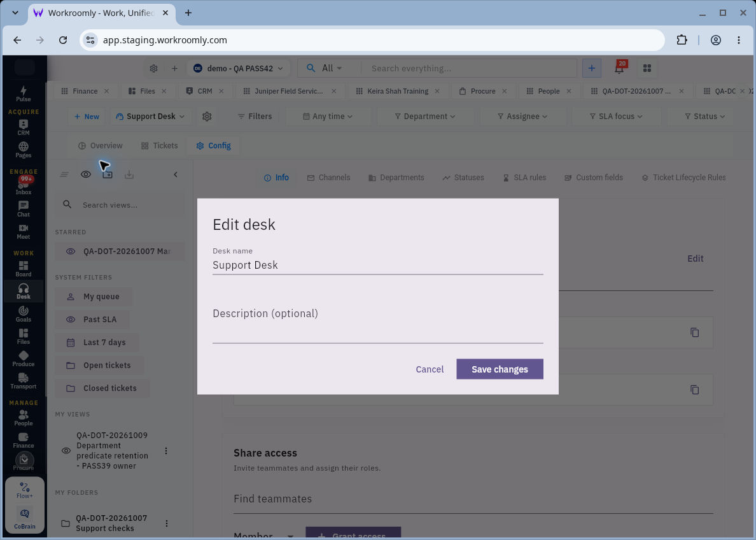Open Produce in the sidebar
The image size is (756, 540).
pyautogui.click(x=23, y=359)
